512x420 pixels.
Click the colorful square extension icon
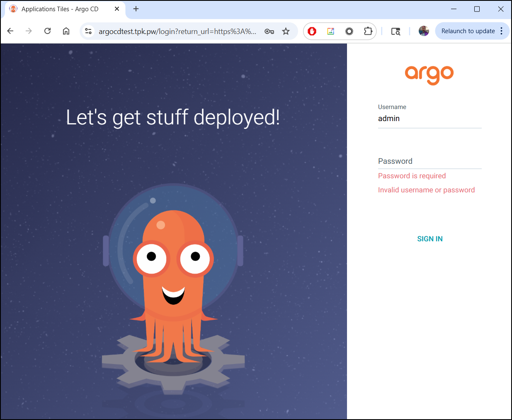330,31
